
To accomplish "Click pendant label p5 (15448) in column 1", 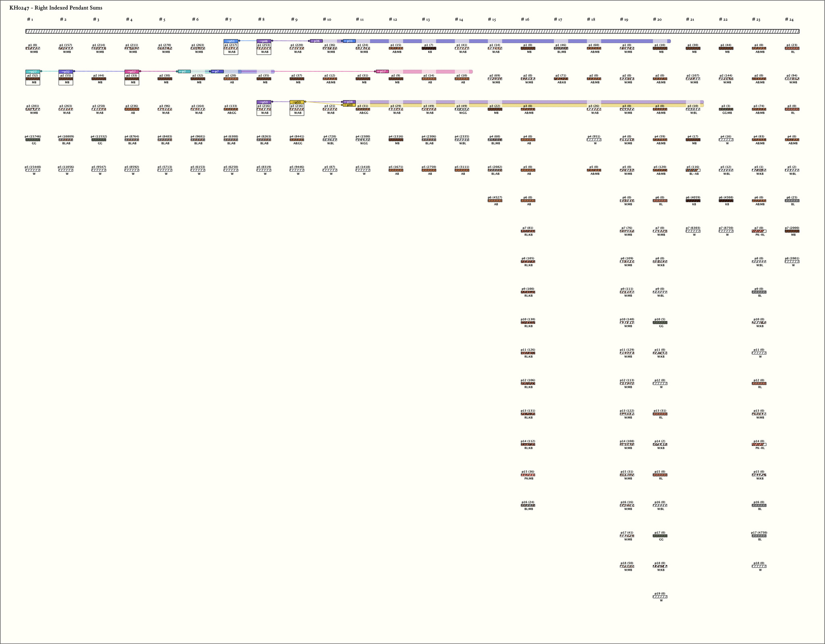I will 33,167.
